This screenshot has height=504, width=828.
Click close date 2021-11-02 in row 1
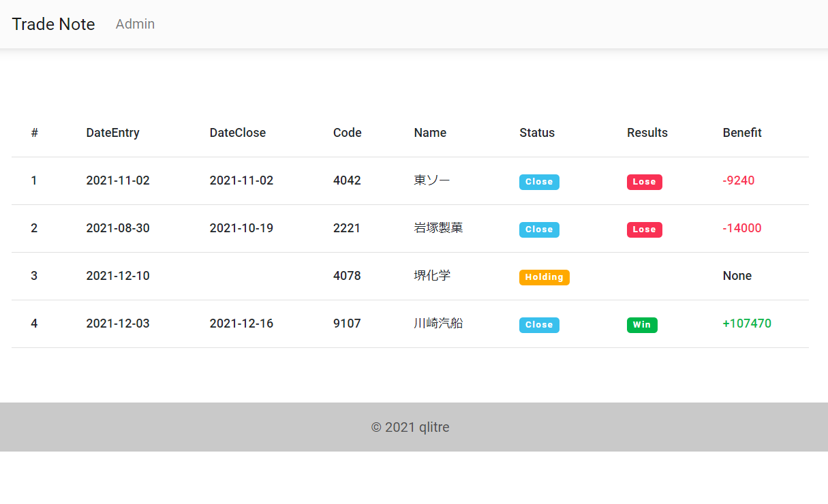[241, 180]
